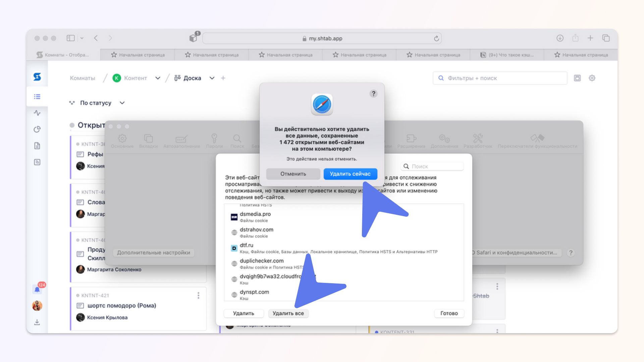Expand the По статусу grouping dropdown
Image resolution: width=644 pixels, height=362 pixels.
tap(122, 103)
